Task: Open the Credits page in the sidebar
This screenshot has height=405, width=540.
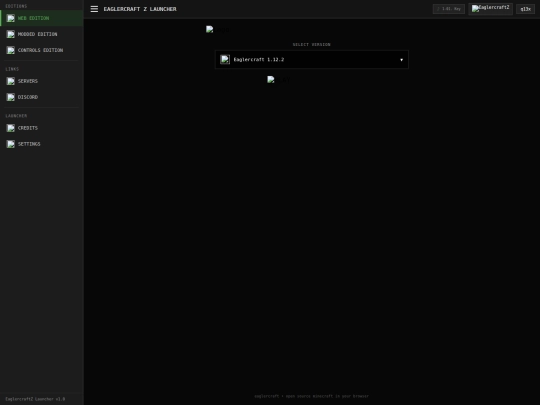Action: [42, 128]
